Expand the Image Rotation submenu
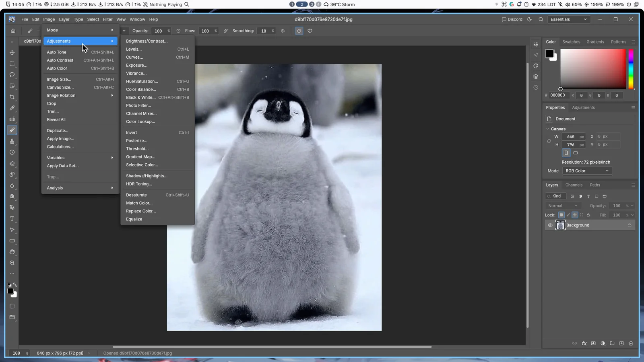Viewport: 644px width, 362px height. (x=80, y=95)
